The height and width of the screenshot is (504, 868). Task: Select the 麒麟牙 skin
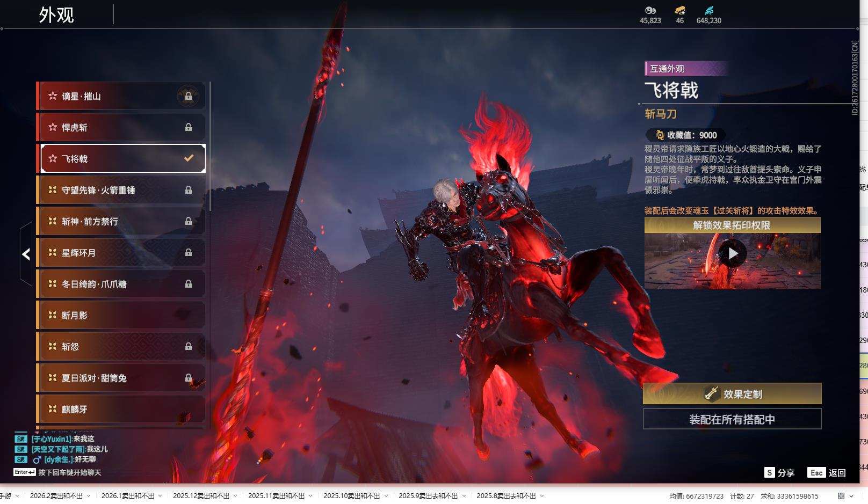(121, 409)
